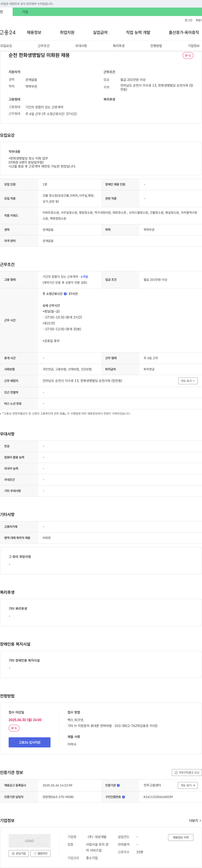The width and height of the screenshot is (202, 868).
Task: Apply with 고용24 입사지원 button
Action: pyautogui.click(x=30, y=742)
